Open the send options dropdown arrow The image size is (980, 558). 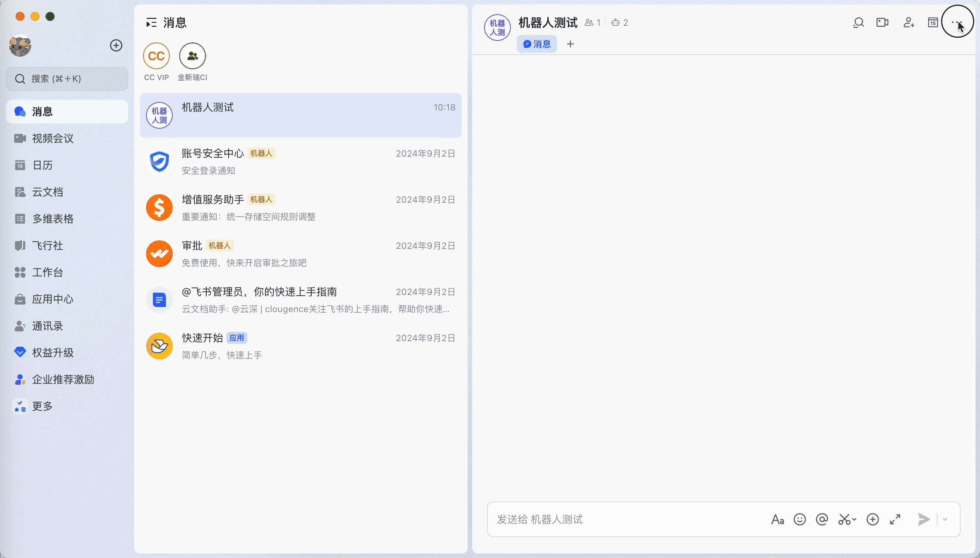pyautogui.click(x=945, y=519)
